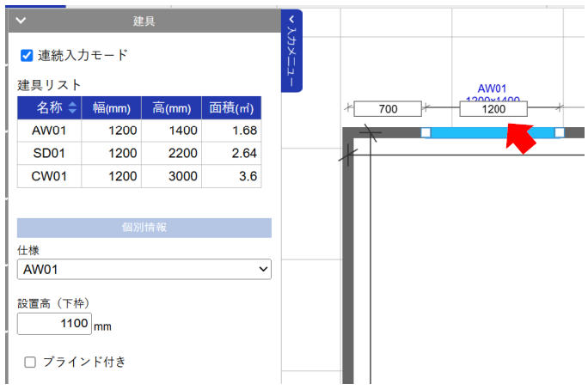Collapse the 建具 panel header chevron
The image size is (588, 390).
[x=21, y=21]
